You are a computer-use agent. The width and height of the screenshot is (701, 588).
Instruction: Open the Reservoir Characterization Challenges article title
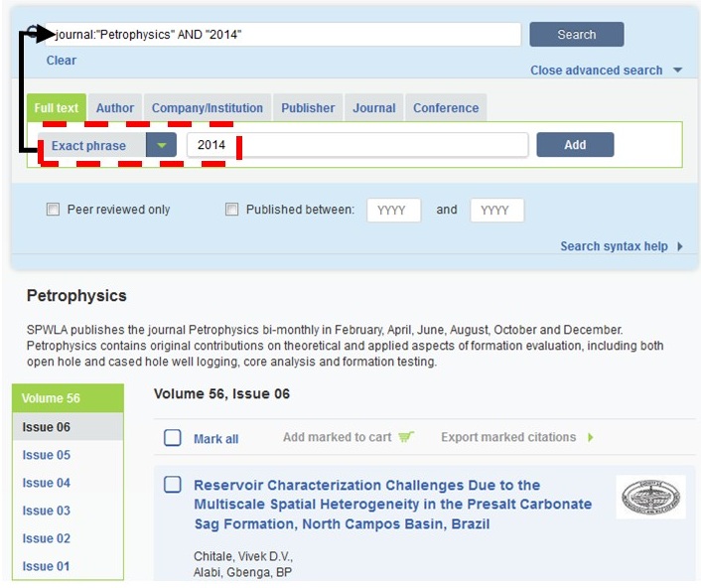coord(392,505)
